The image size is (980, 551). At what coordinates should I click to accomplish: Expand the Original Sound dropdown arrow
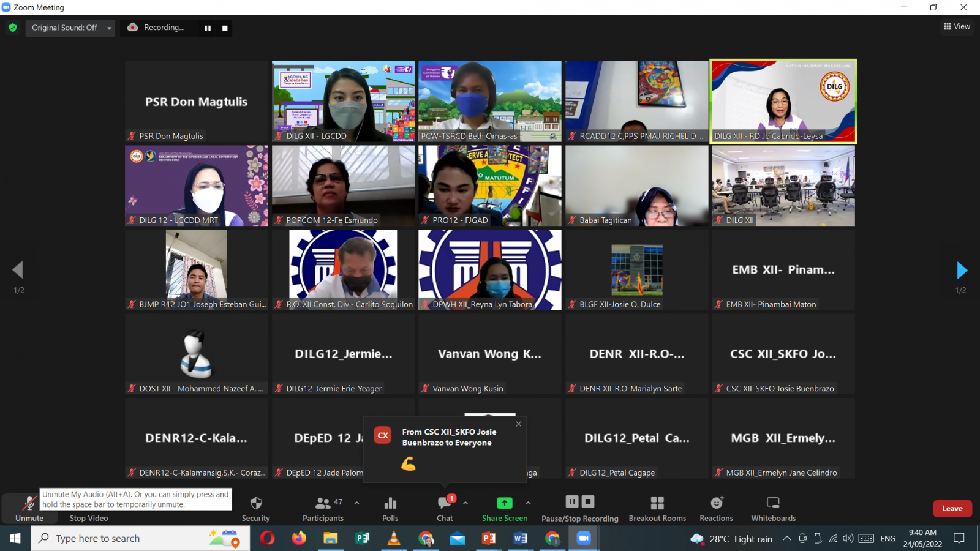[110, 28]
